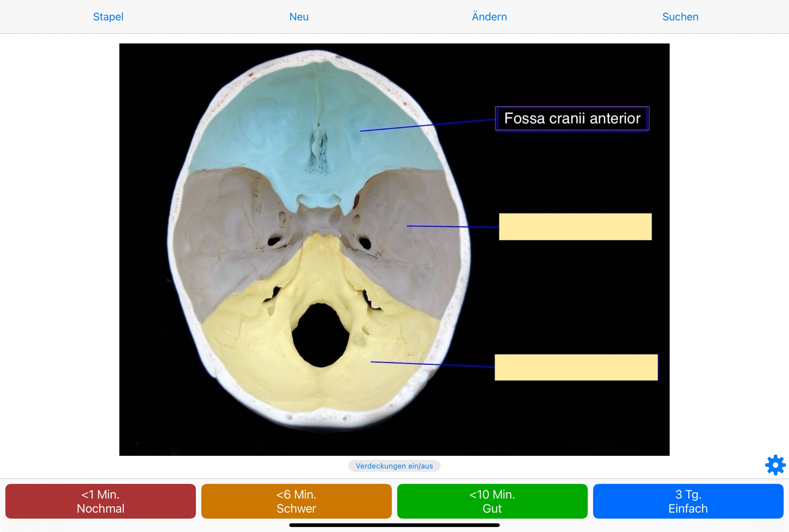
Task: Open the Suchen search option
Action: click(680, 16)
